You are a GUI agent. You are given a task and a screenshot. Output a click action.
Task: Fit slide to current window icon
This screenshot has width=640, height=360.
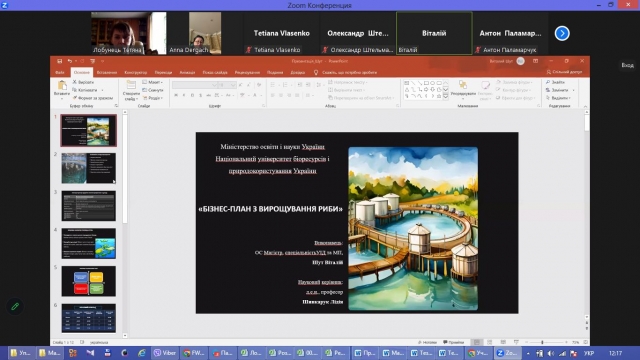(586, 342)
